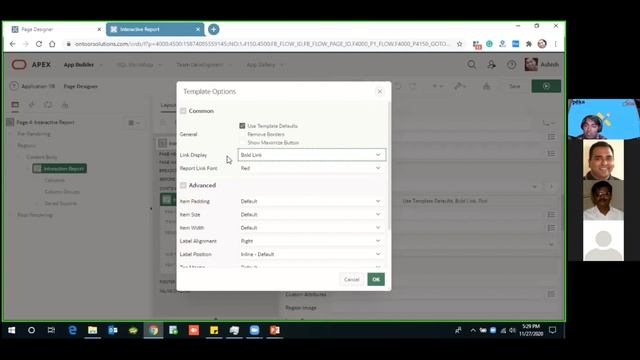Image resolution: width=640 pixels, height=360 pixels.
Task: Open the Windows Start menu
Action: tap(11, 330)
